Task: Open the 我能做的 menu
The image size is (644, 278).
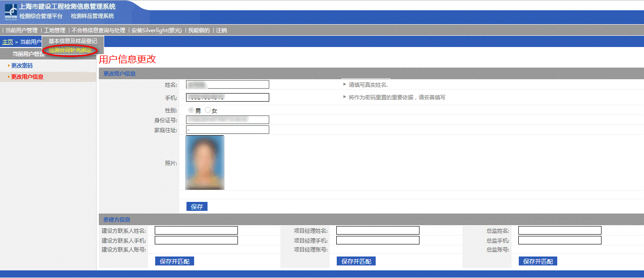Action: [199, 30]
